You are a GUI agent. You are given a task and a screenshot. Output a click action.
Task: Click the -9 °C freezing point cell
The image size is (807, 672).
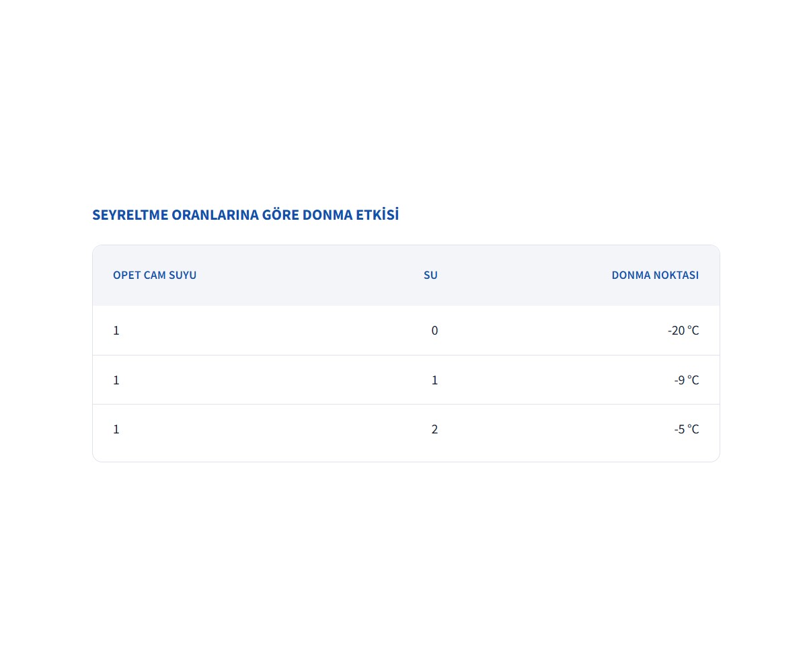(686, 380)
